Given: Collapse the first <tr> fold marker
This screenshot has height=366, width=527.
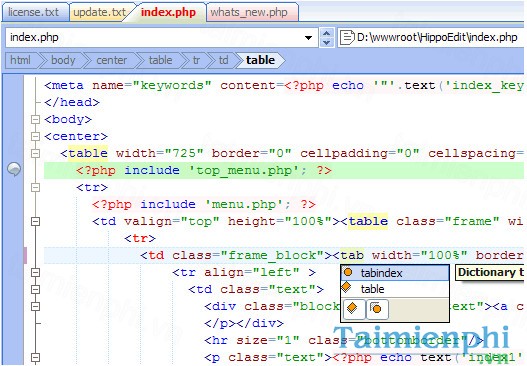Looking at the screenshot, I should [x=35, y=188].
